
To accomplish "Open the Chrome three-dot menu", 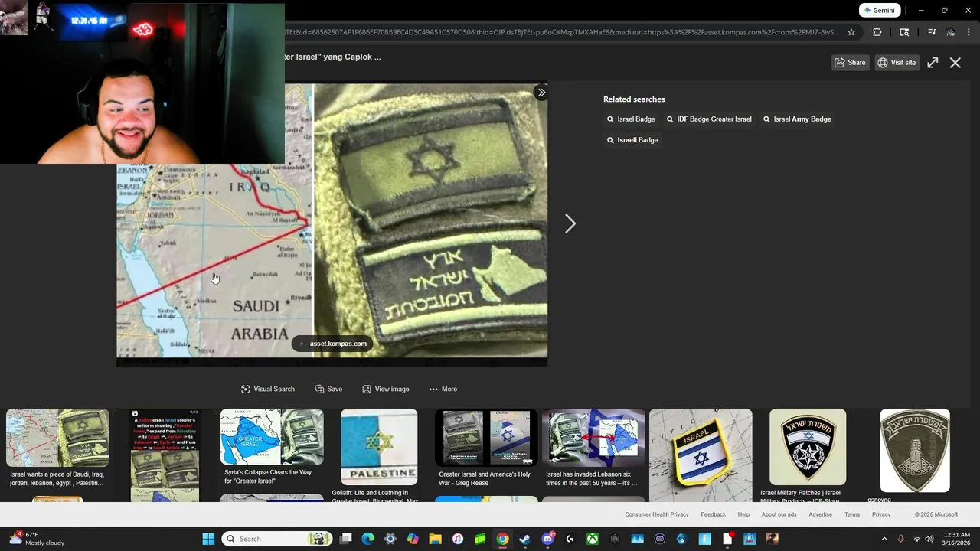I will pos(969,32).
